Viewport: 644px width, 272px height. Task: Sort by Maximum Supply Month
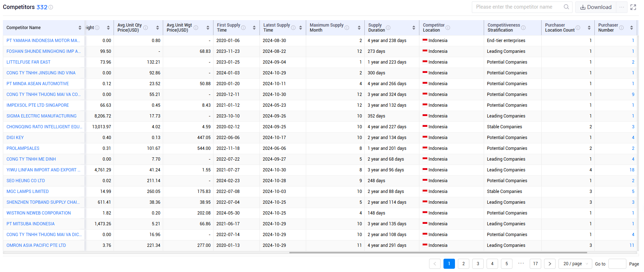point(359,28)
